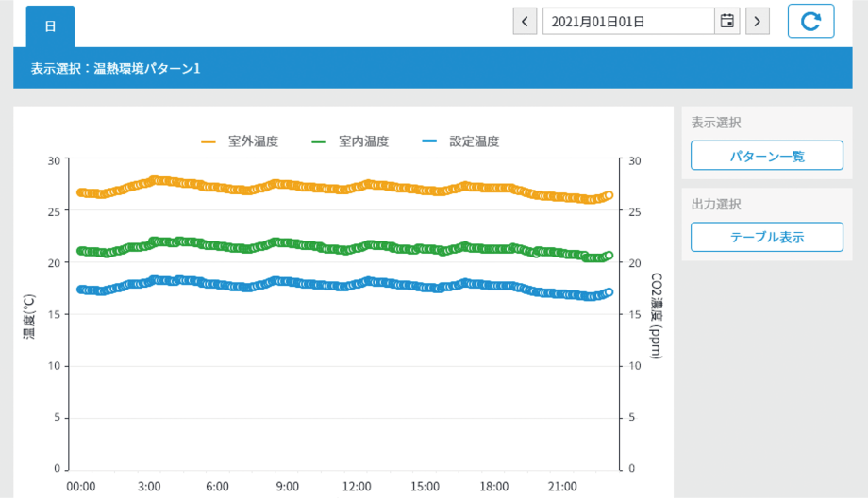Viewport: 868px width, 498px height.
Task: Click the next day arrow button
Action: click(758, 22)
